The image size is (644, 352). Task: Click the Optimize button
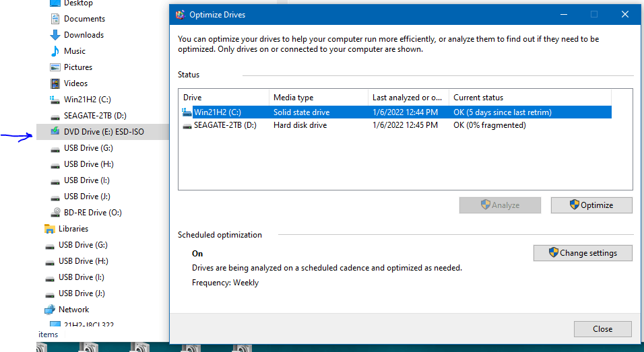(591, 205)
